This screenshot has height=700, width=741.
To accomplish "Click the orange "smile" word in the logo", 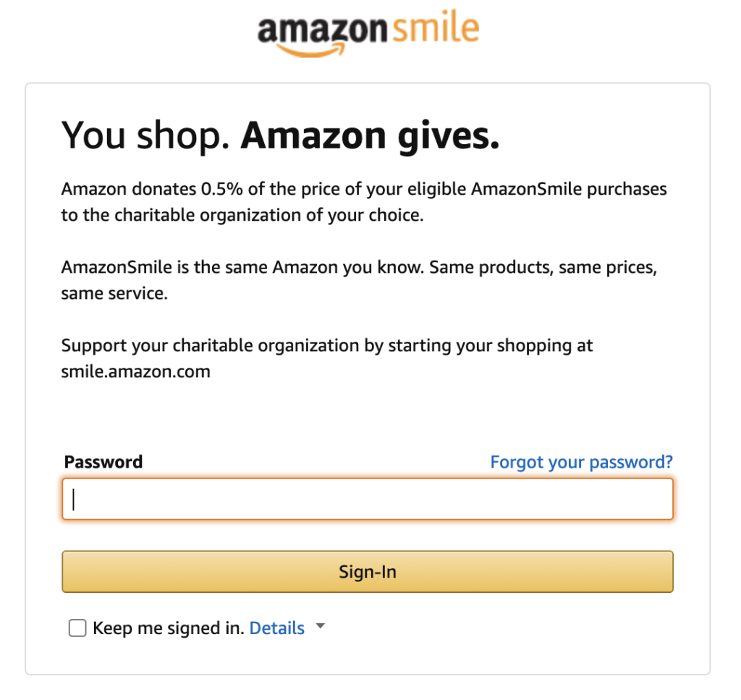I will (436, 28).
